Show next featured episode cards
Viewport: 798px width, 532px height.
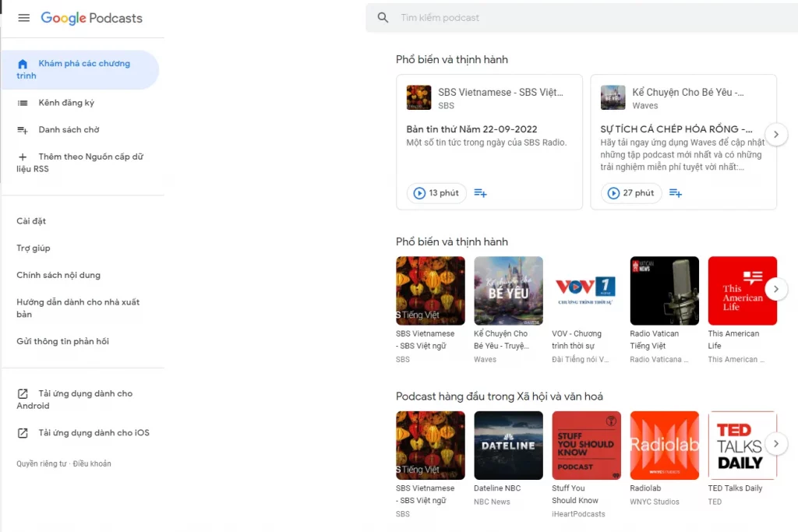[x=775, y=135]
